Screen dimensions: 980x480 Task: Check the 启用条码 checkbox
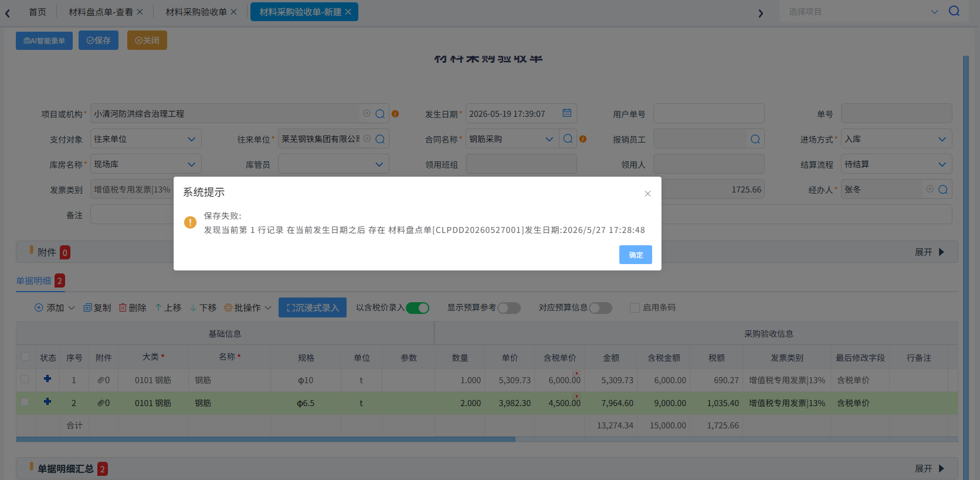[635, 307]
